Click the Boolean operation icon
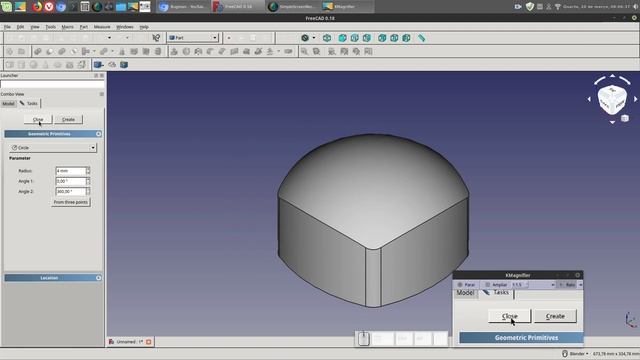 pyautogui.click(x=38, y=51)
